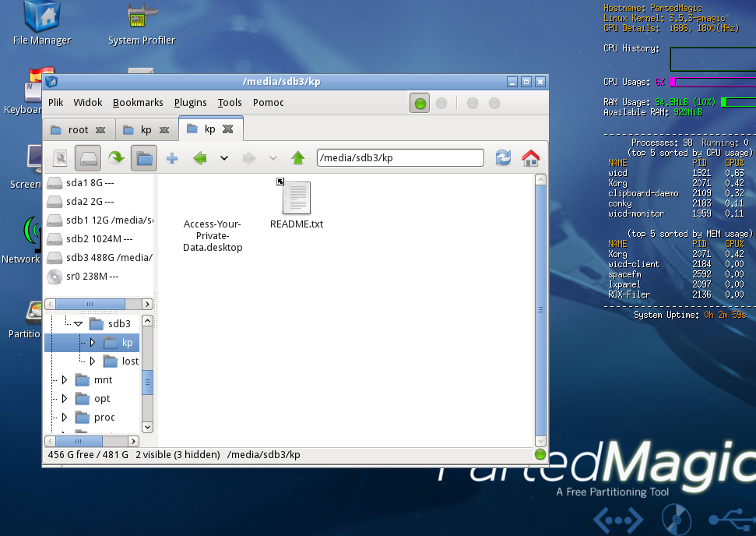This screenshot has width=756, height=536.
Task: Open the Widok menu
Action: tap(88, 102)
